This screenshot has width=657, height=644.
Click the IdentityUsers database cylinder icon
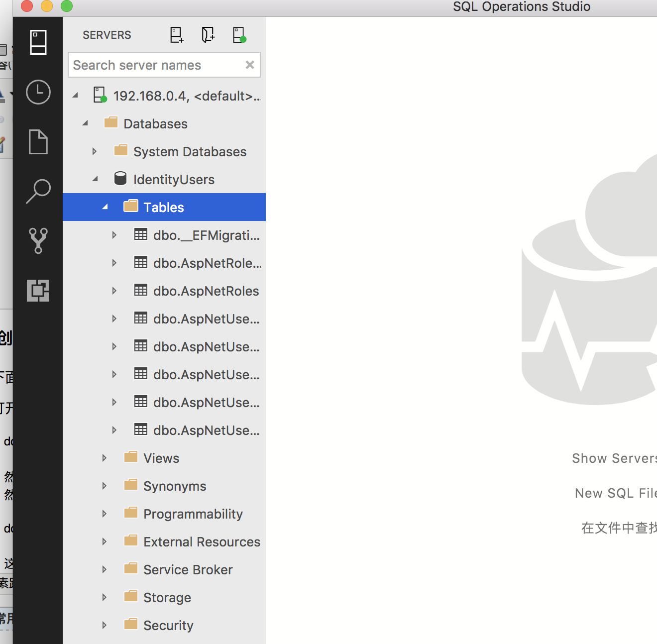click(x=120, y=178)
